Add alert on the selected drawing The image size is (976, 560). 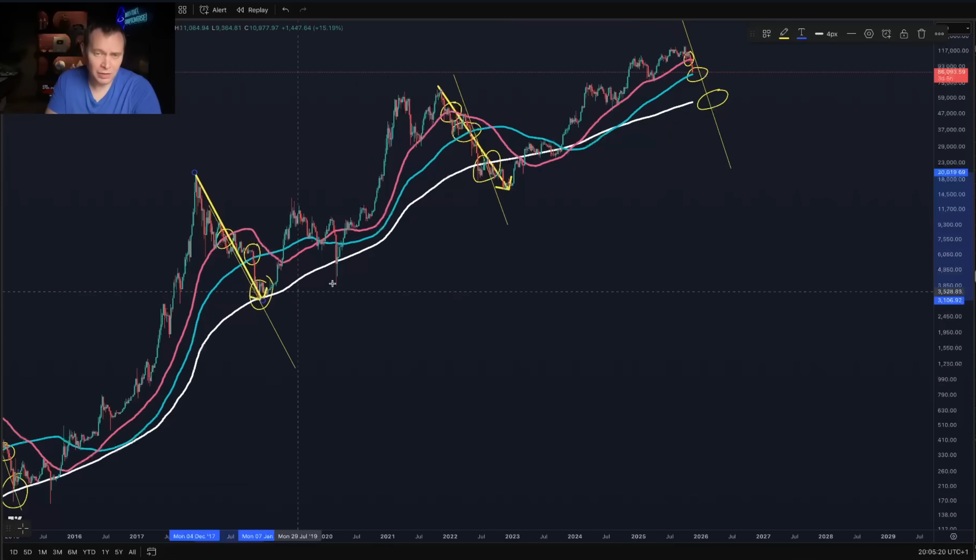(886, 34)
